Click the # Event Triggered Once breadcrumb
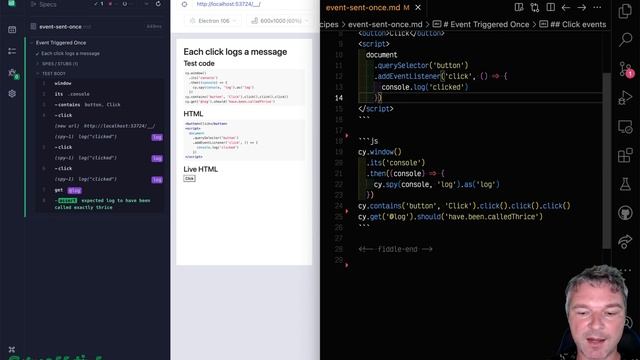Image resolution: width=640 pixels, height=360 pixels. coord(486,24)
